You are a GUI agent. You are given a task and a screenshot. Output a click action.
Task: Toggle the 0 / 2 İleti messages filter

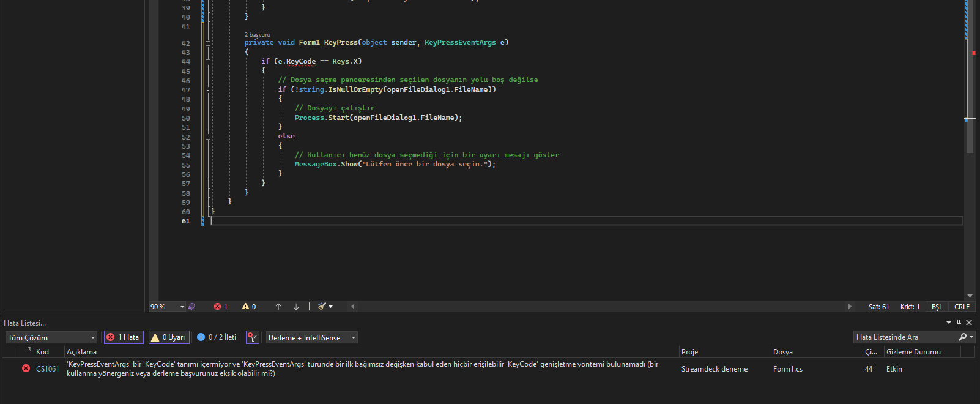217,337
